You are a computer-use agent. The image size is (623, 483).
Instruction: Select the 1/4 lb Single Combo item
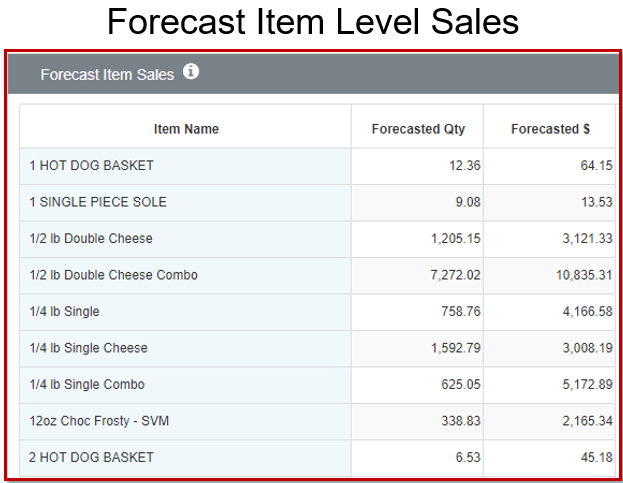click(x=87, y=385)
